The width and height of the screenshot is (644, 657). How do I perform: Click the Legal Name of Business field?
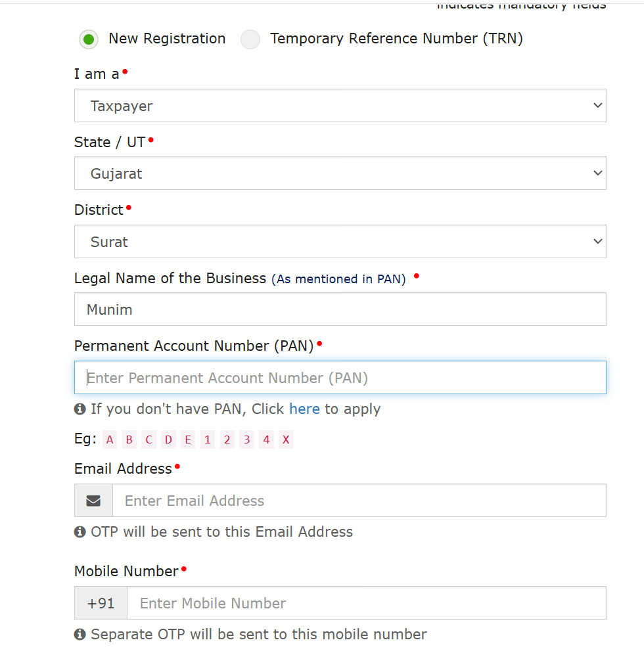[x=340, y=309]
